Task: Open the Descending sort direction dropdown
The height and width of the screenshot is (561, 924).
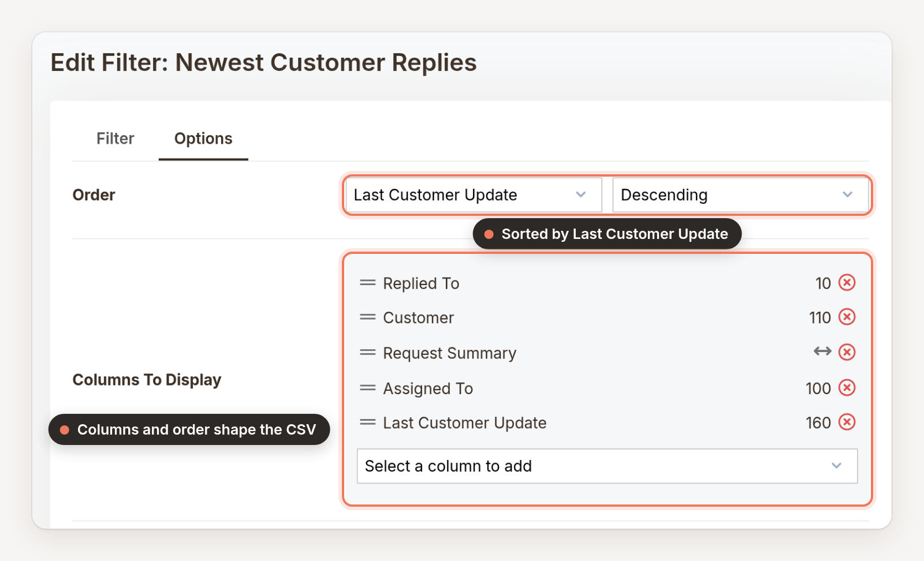Action: [740, 195]
